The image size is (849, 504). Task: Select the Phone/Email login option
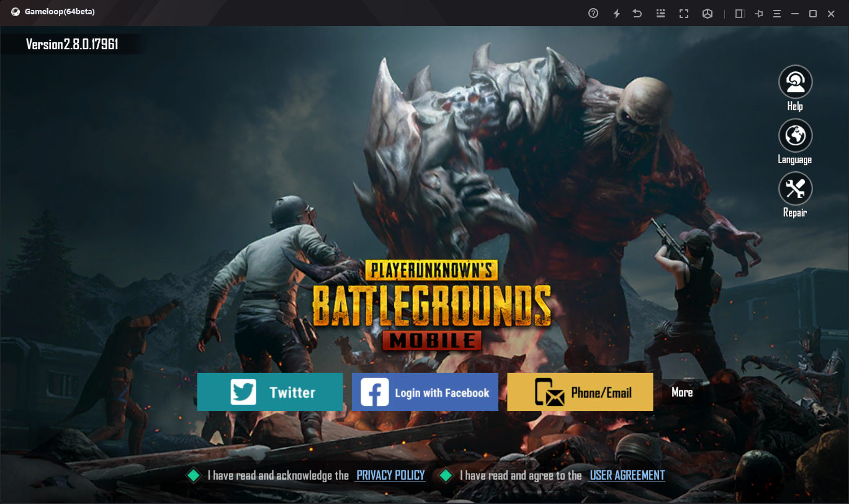580,392
